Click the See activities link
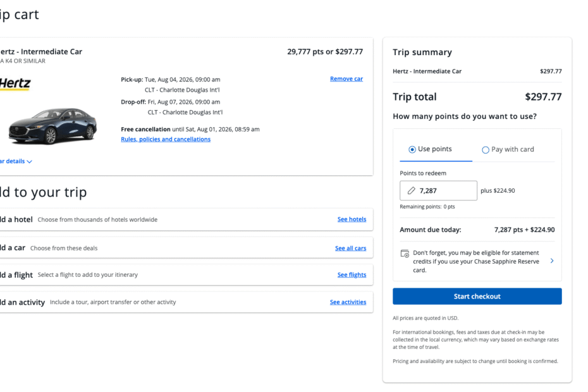The width and height of the screenshot is (588, 392). click(348, 302)
